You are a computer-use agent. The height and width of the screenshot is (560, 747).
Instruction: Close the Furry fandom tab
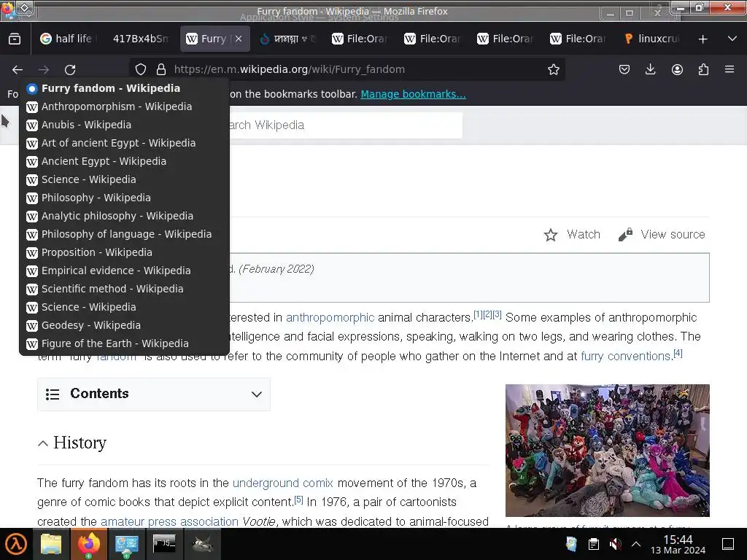tap(239, 39)
